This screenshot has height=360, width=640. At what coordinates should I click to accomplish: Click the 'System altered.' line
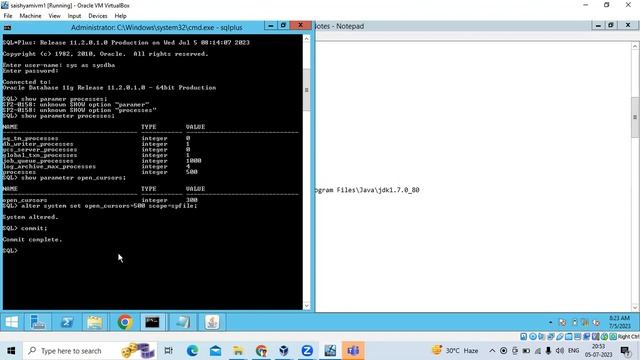31,217
